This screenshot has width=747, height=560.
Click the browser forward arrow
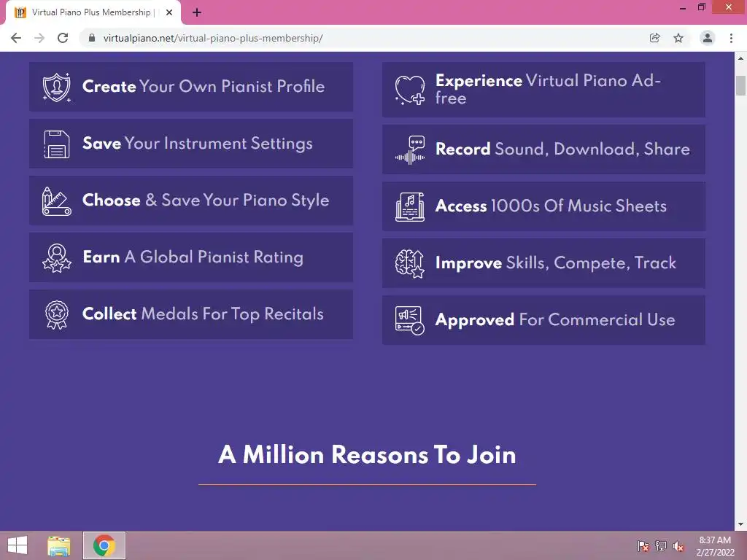click(39, 38)
